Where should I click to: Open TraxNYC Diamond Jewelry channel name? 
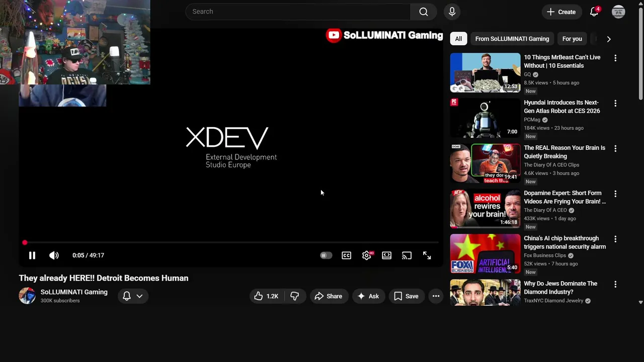[553, 301]
